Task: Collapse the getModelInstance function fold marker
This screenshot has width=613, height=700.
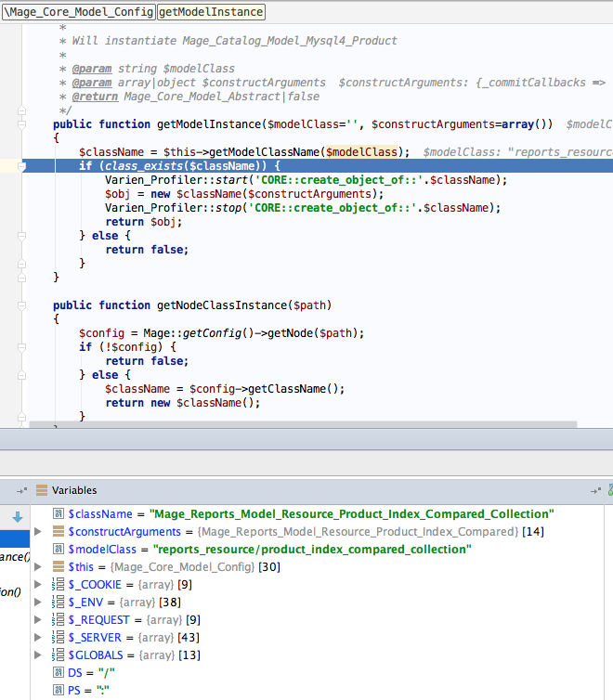Action: pyautogui.click(x=21, y=124)
